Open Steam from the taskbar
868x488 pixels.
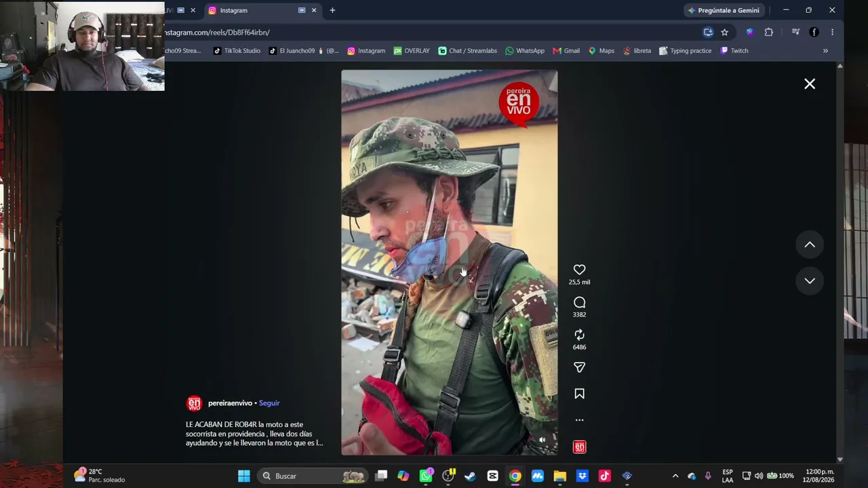470,476
